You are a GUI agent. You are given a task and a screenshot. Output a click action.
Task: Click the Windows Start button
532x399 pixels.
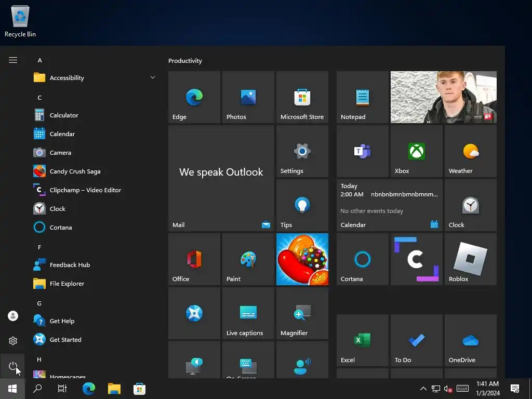12,389
